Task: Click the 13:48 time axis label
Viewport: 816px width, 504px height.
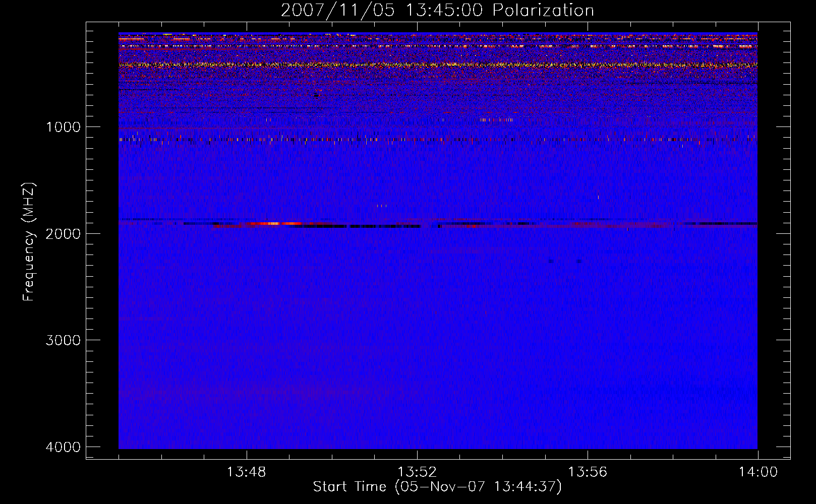Action: coord(247,472)
